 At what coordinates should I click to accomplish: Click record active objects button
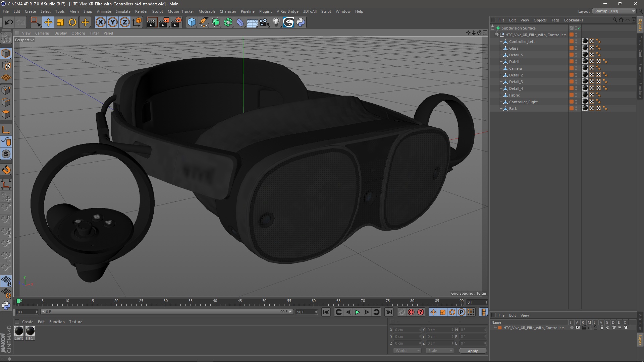click(x=402, y=312)
